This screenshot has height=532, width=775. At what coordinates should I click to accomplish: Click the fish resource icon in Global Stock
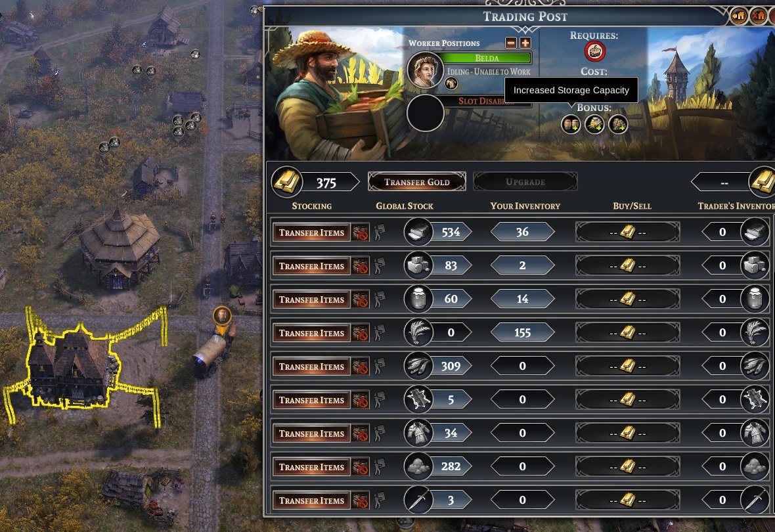point(418,366)
